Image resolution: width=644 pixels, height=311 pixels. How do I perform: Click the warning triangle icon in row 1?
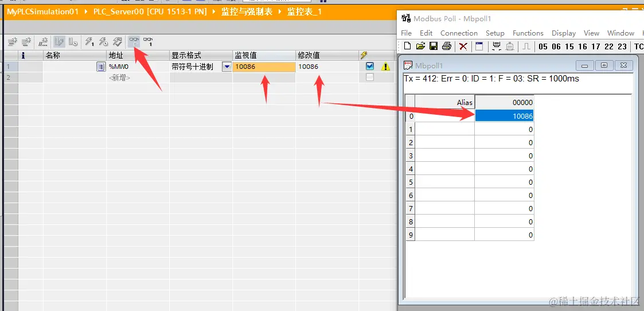[x=385, y=67]
